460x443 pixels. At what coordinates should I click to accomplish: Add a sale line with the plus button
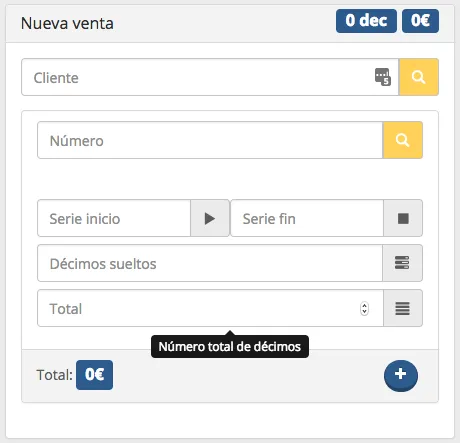tap(401, 375)
